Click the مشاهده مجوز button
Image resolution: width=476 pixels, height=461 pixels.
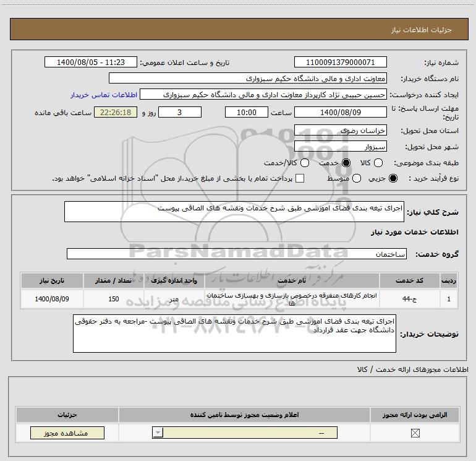(x=67, y=433)
